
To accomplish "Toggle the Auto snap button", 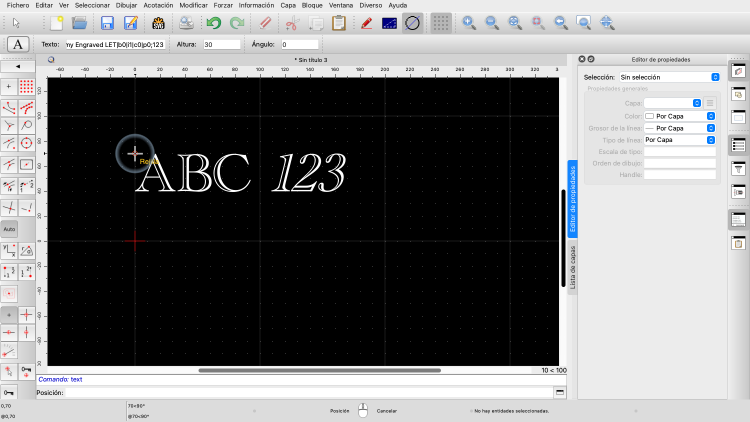I will pos(9,229).
